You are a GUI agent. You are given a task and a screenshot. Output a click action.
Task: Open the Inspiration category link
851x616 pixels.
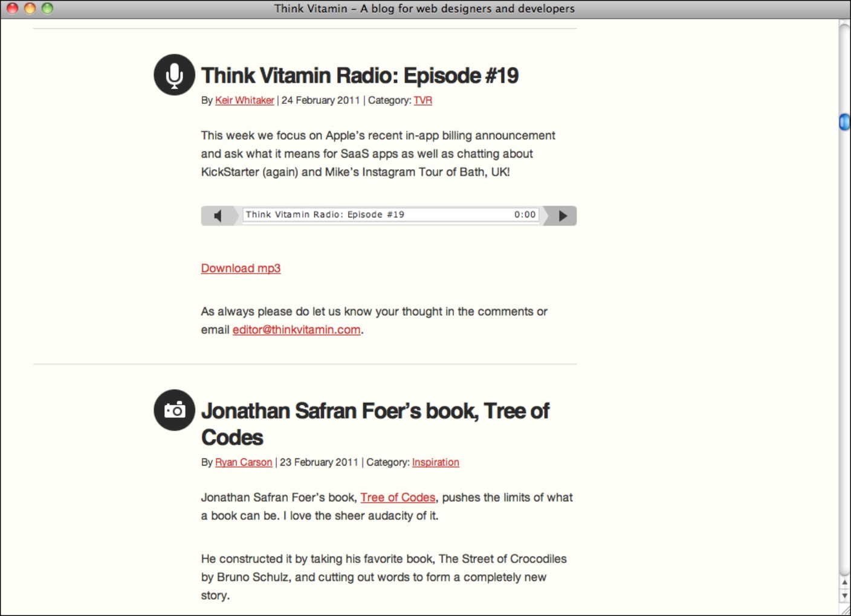click(436, 462)
